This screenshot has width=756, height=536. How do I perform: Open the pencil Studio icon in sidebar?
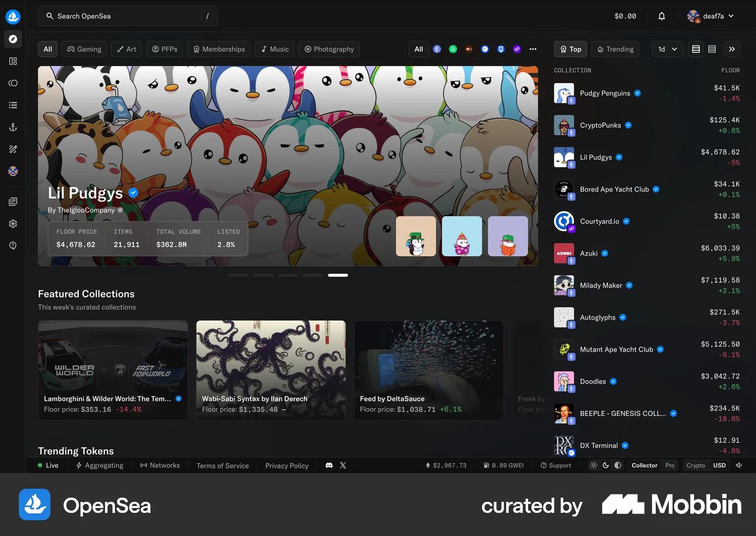coord(13,149)
